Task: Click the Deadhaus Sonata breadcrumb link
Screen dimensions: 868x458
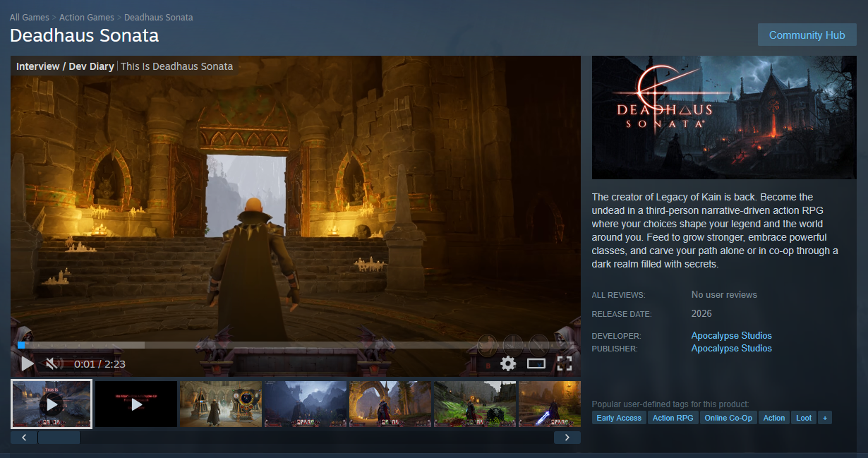Action: [x=159, y=17]
